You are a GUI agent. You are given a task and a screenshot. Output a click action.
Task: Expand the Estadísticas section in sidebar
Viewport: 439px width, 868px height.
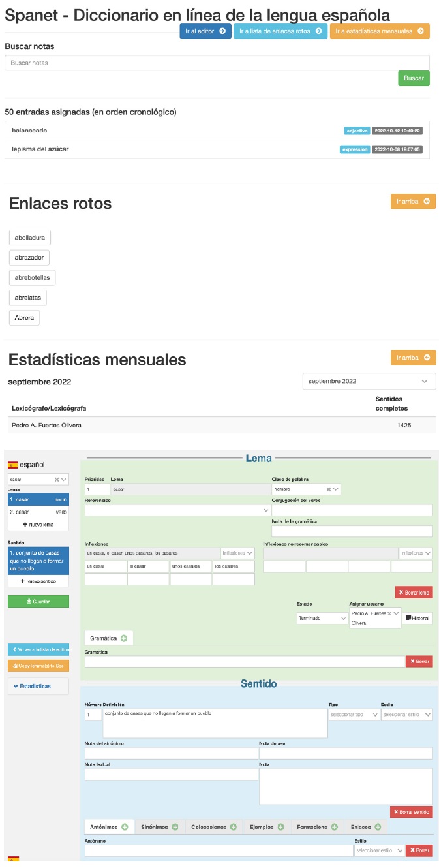(x=38, y=686)
